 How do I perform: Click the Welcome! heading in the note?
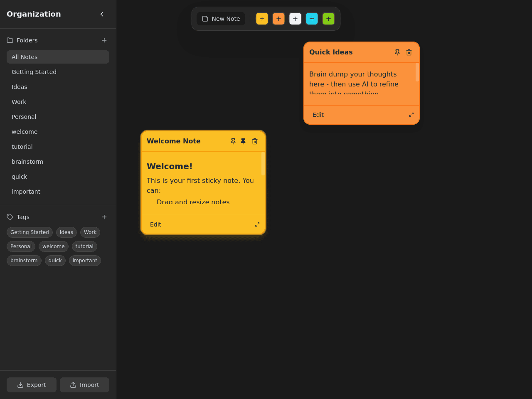[170, 166]
